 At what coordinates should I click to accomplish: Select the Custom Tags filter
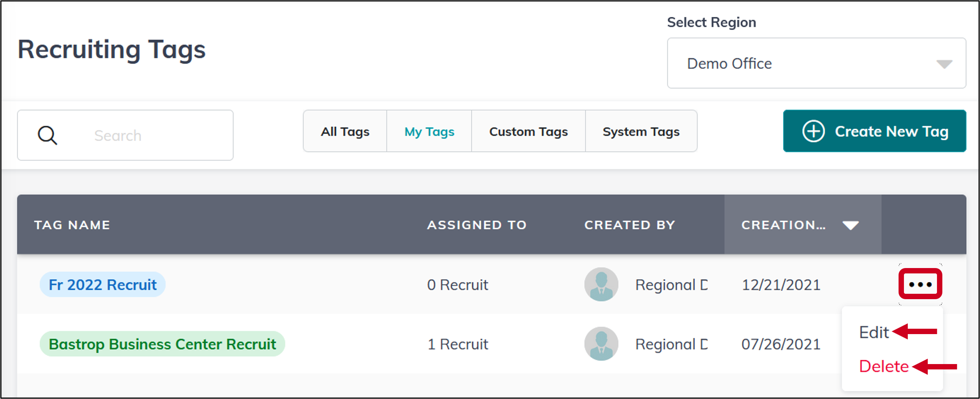[528, 131]
